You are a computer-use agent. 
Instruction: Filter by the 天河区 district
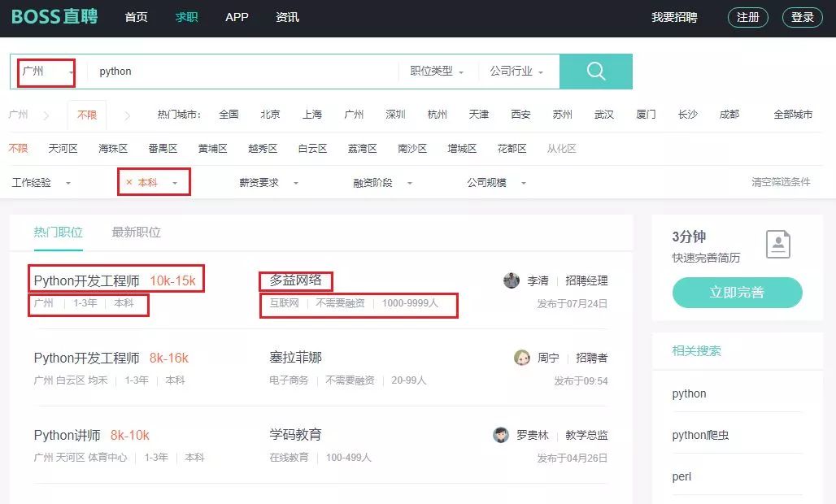[63, 149]
